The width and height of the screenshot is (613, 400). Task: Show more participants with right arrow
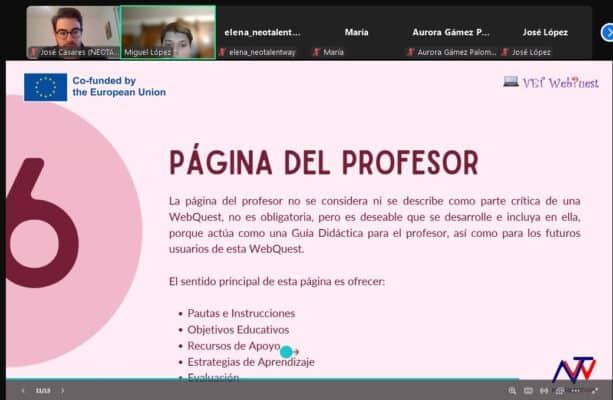(606, 32)
